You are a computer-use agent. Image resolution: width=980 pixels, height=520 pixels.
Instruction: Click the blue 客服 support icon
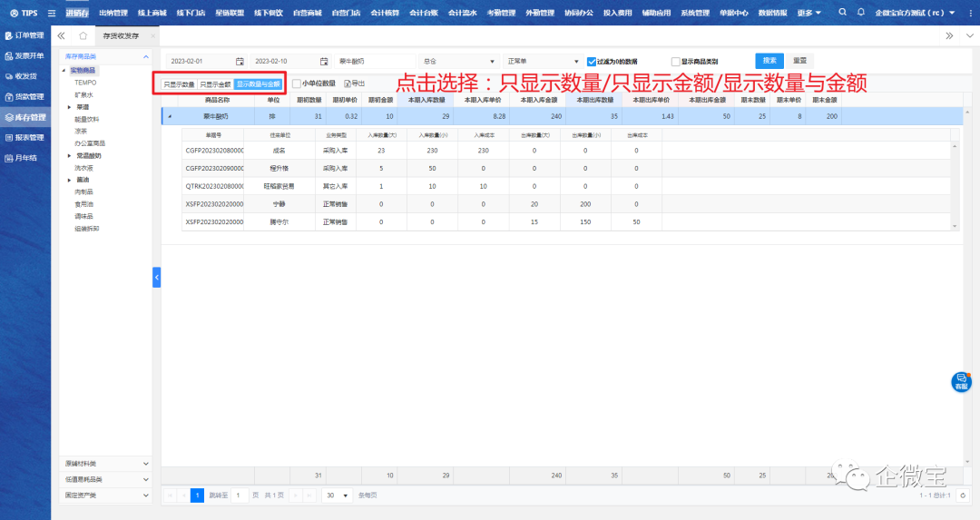961,381
